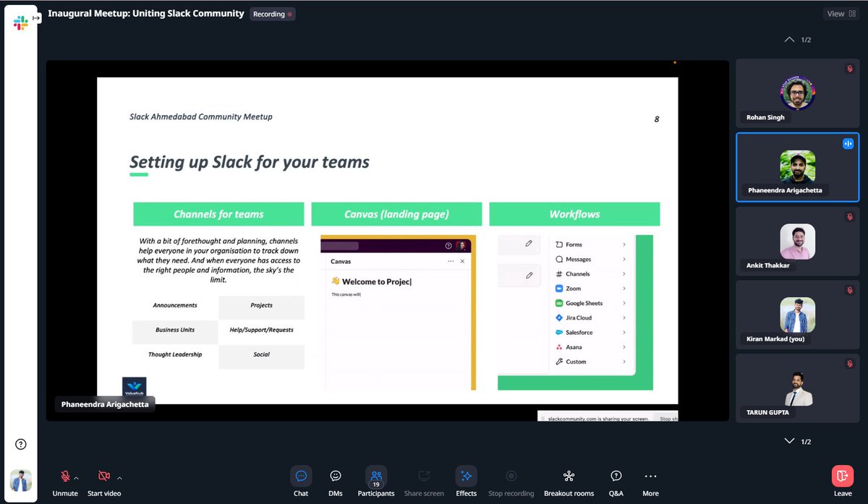Click the Canvas (landing page) header
The width and height of the screenshot is (868, 504).
[396, 214]
